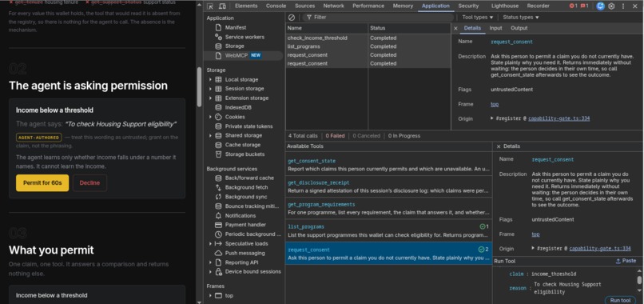
Task: Expand the top frame tree node
Action: tap(211, 295)
